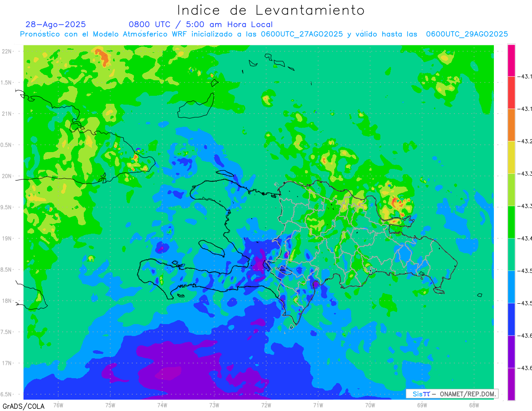Click the '69W' longitude label
The height and width of the screenshot is (411, 532).
tap(422, 405)
